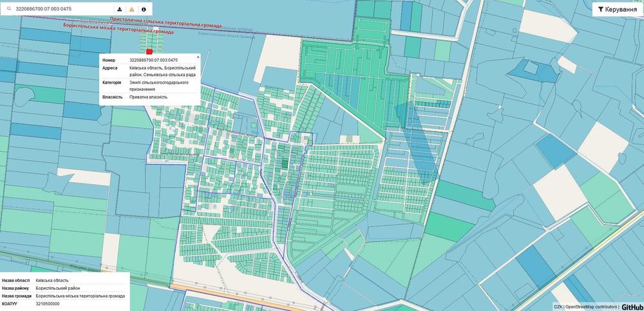Close the parcel info popup

coord(198,57)
